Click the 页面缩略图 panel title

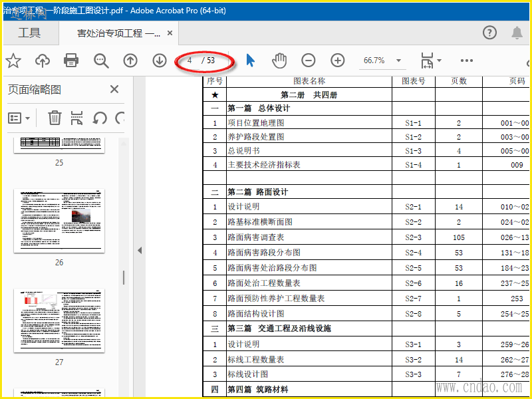tap(35, 90)
